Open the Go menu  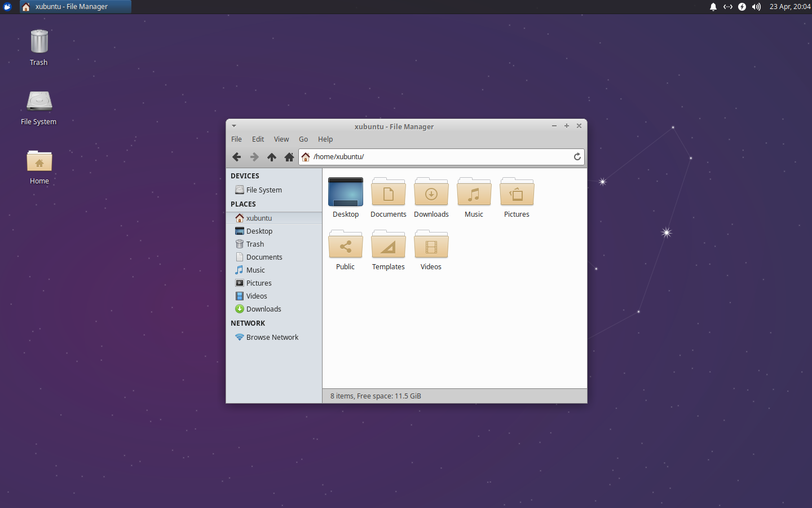pos(303,139)
